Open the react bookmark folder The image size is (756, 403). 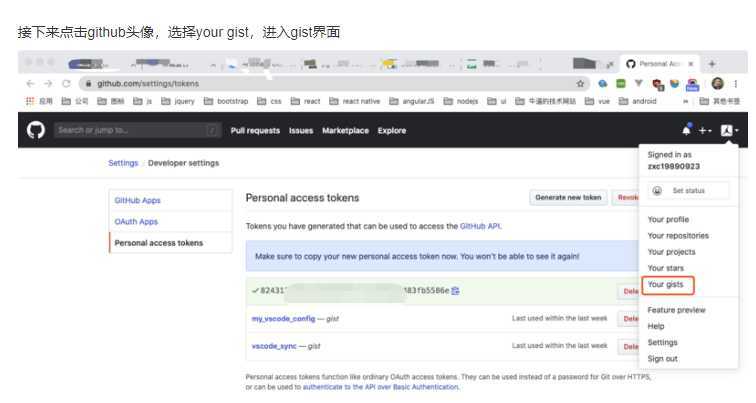[305, 101]
